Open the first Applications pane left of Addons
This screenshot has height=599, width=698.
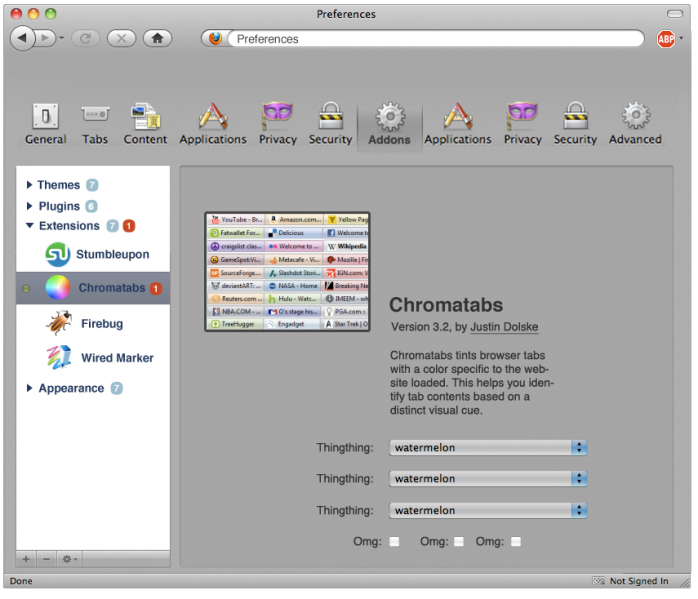click(x=213, y=124)
